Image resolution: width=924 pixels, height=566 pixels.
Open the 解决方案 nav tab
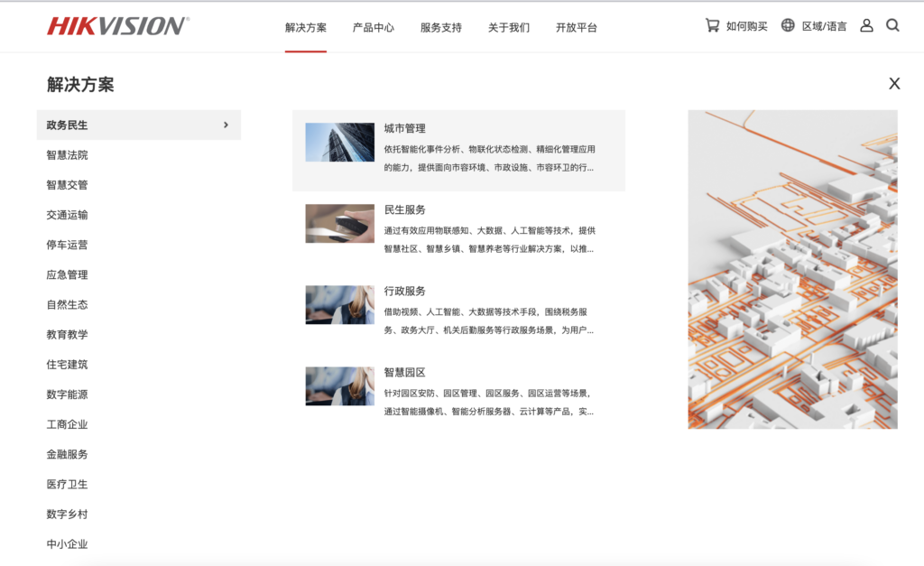[x=305, y=28]
